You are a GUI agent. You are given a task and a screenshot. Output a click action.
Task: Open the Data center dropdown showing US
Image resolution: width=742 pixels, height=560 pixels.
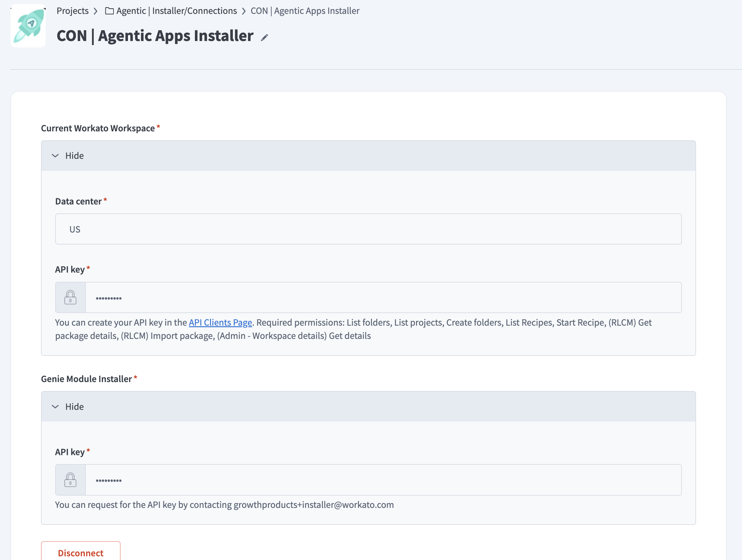[x=368, y=229]
